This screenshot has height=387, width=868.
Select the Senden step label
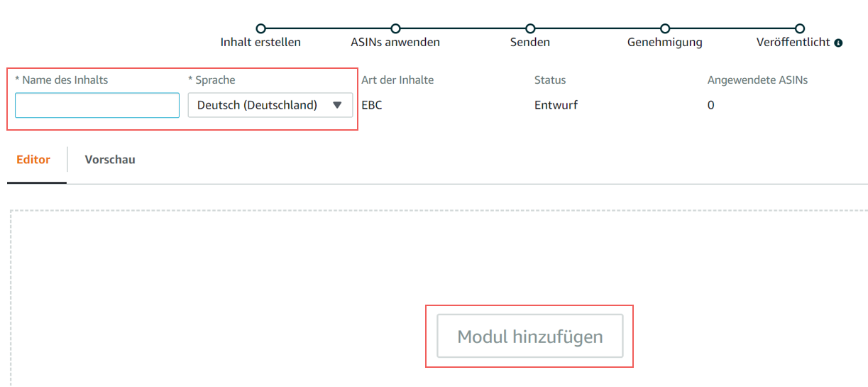530,43
